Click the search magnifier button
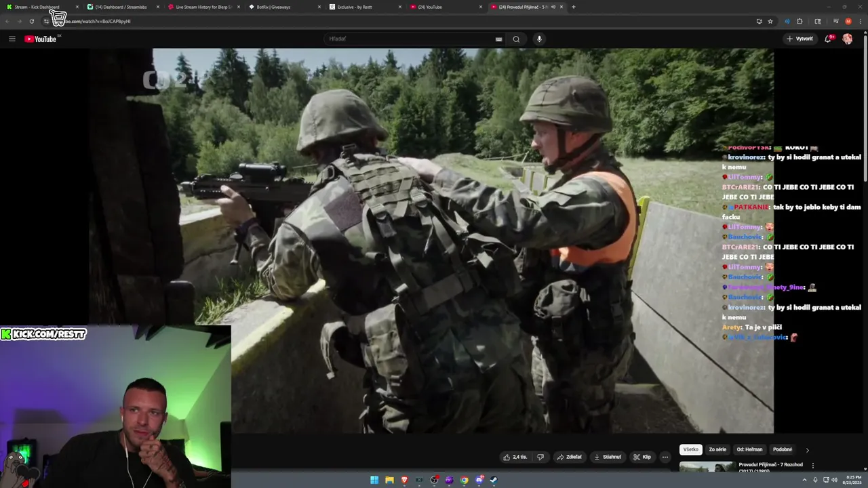868x488 pixels. pos(516,39)
